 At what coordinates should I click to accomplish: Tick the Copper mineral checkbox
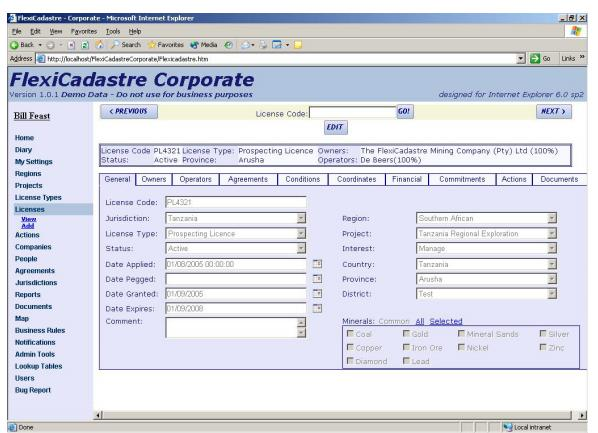tap(350, 347)
